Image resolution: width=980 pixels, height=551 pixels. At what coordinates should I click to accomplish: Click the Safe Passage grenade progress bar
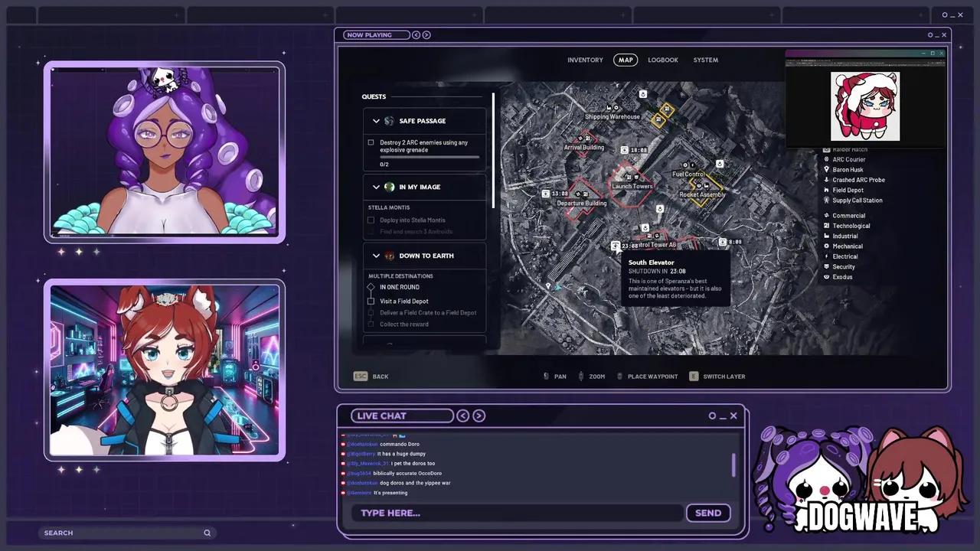[x=430, y=157]
